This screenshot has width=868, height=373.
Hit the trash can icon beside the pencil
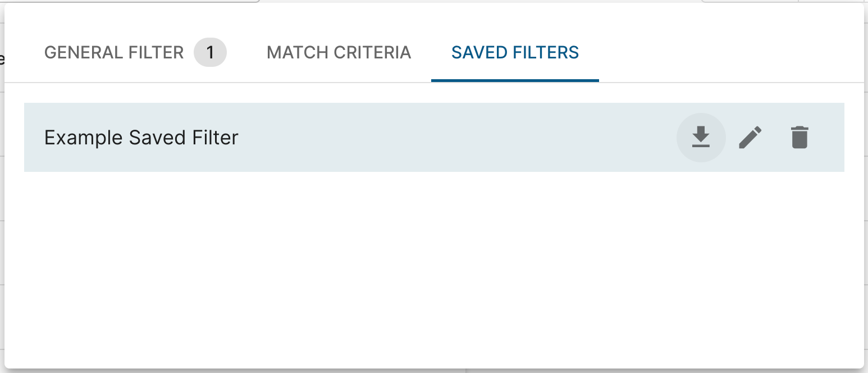[x=800, y=137]
